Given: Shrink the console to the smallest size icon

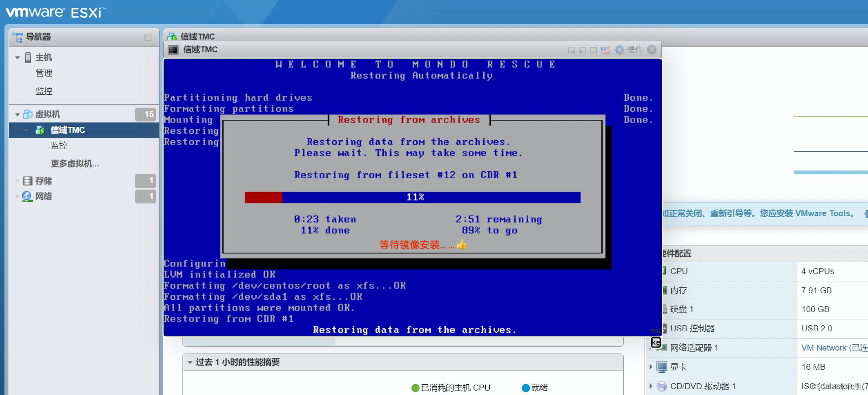Looking at the screenshot, I should click(x=572, y=50).
